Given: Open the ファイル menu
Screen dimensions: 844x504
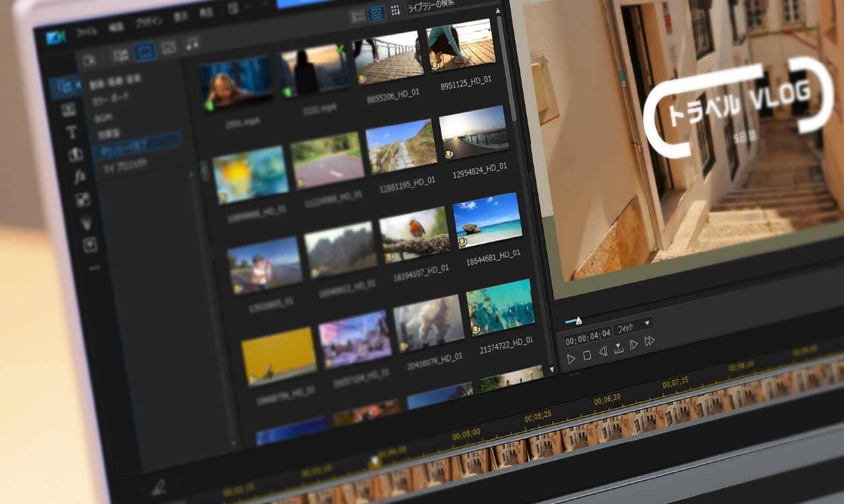Looking at the screenshot, I should (86, 32).
